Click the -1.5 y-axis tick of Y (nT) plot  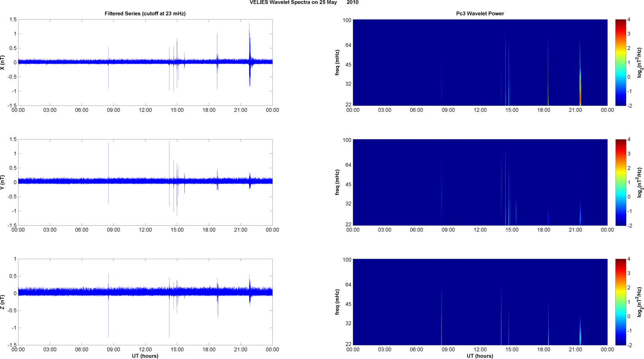point(12,225)
